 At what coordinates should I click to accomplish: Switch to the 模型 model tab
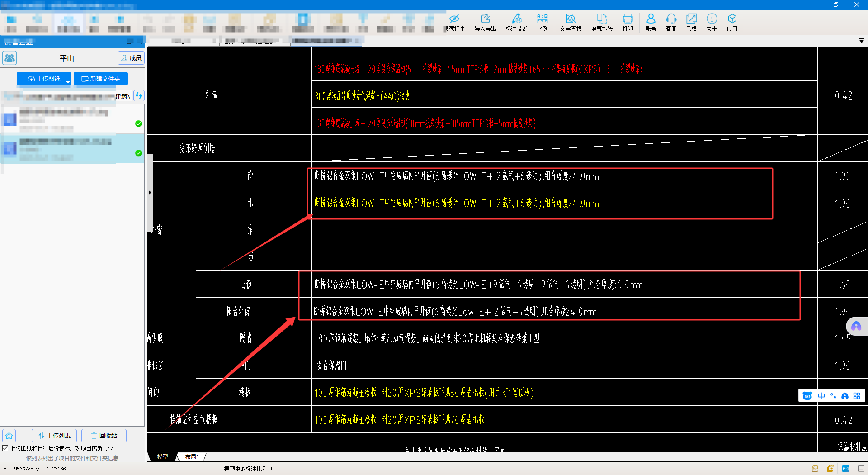tap(162, 457)
